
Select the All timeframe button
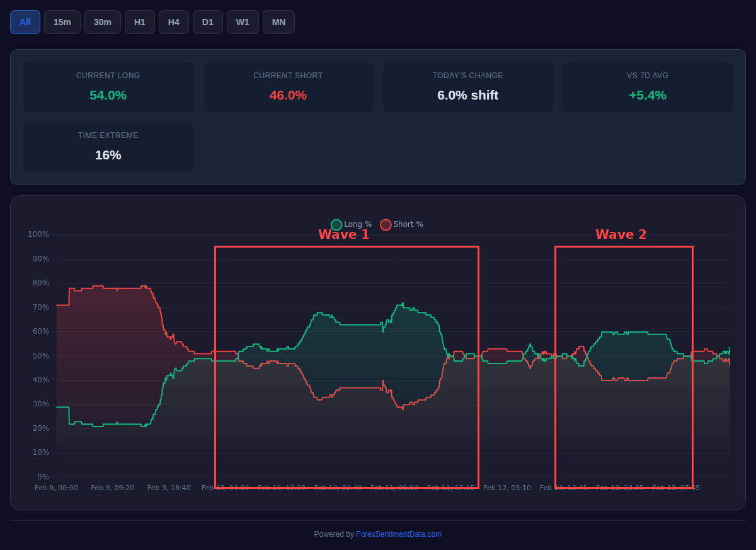pyautogui.click(x=25, y=21)
